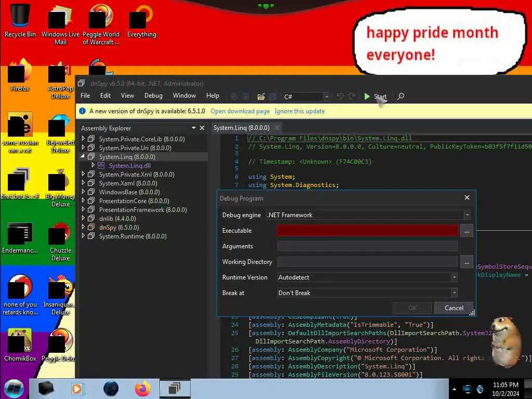Open the Debug engine dropdown
The image size is (532, 399).
(x=467, y=215)
